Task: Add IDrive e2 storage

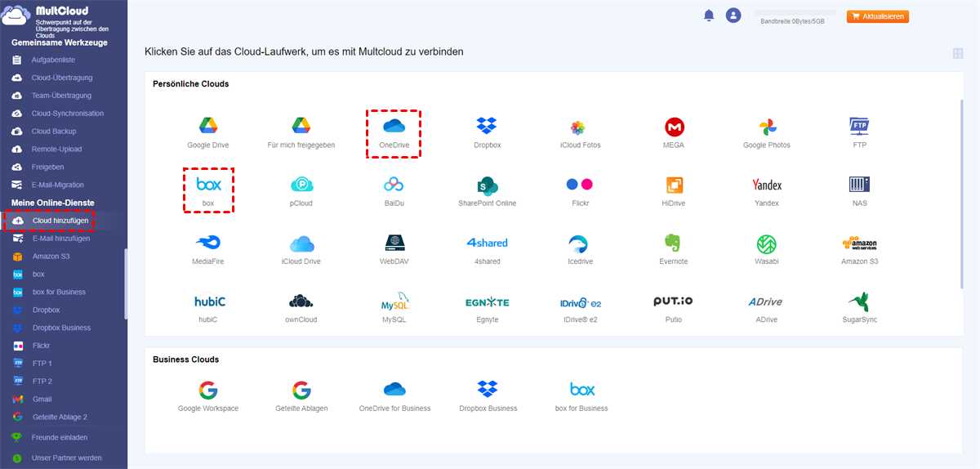Action: tap(580, 308)
